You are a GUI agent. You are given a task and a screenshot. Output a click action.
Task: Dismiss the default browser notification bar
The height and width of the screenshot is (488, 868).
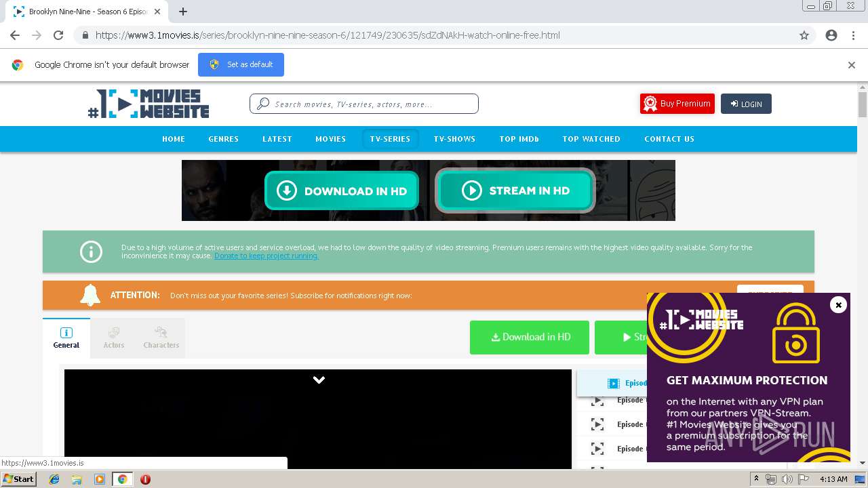852,65
